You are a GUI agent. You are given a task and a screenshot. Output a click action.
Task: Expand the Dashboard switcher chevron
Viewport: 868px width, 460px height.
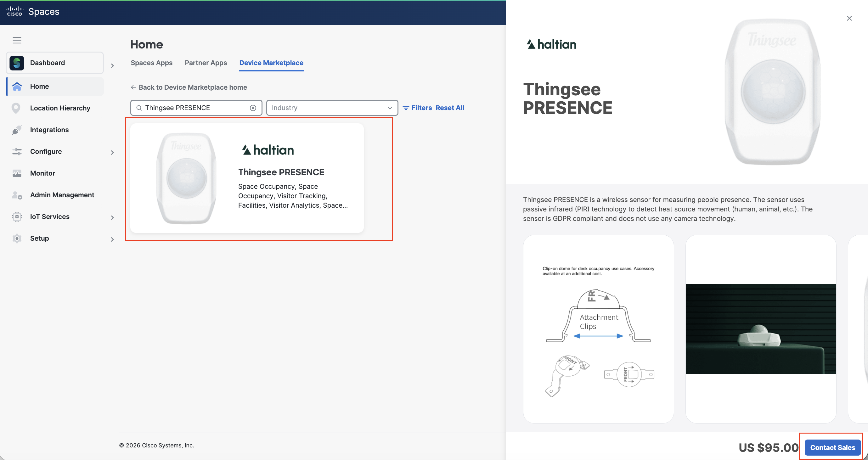tap(113, 66)
